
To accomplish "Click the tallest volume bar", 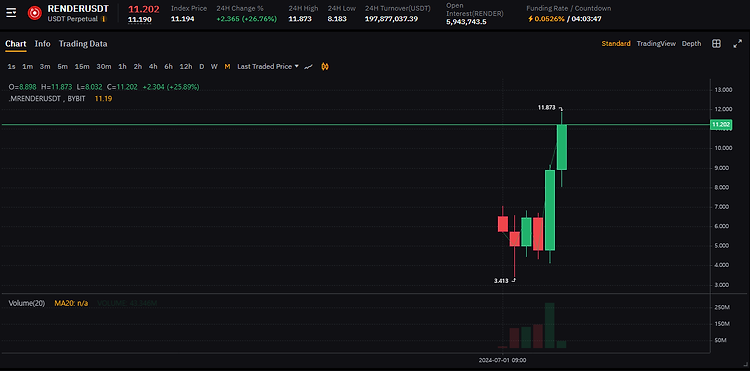I will [x=550, y=325].
